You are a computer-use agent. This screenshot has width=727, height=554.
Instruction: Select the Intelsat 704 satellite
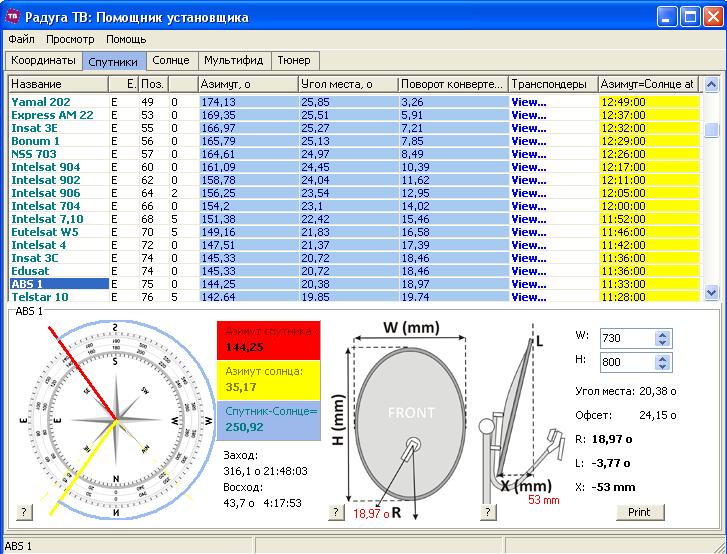[x=46, y=206]
